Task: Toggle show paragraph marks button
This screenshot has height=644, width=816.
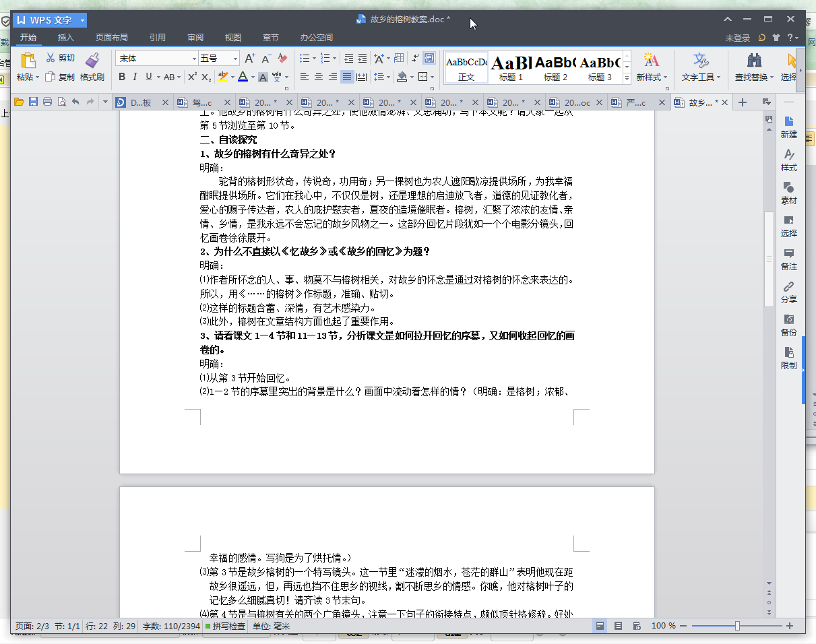Action: tap(415, 59)
